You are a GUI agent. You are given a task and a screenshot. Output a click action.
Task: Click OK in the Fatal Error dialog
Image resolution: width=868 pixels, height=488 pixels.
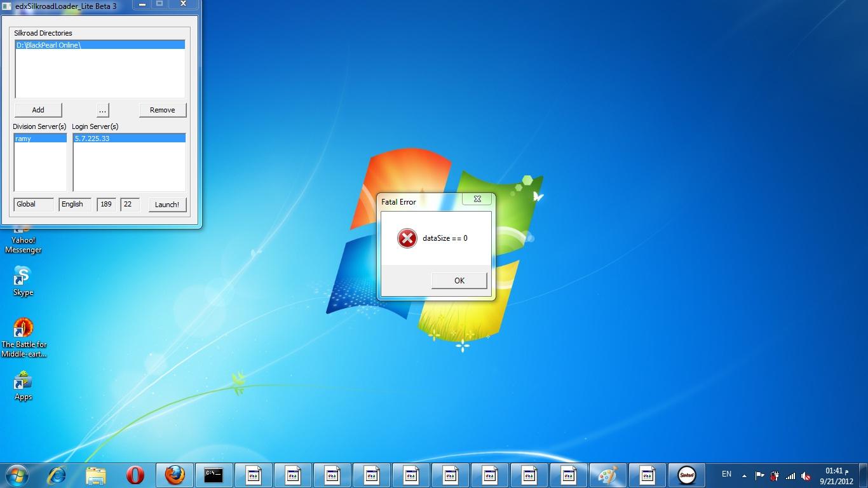(459, 280)
